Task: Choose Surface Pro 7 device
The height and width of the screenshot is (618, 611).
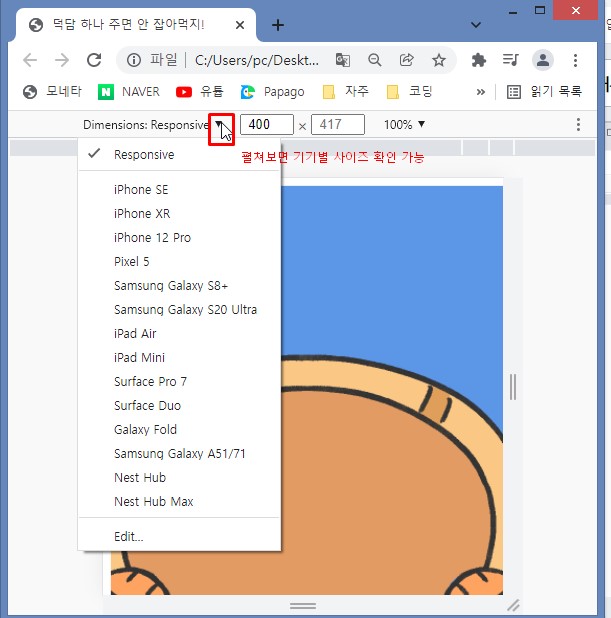Action: (179, 382)
